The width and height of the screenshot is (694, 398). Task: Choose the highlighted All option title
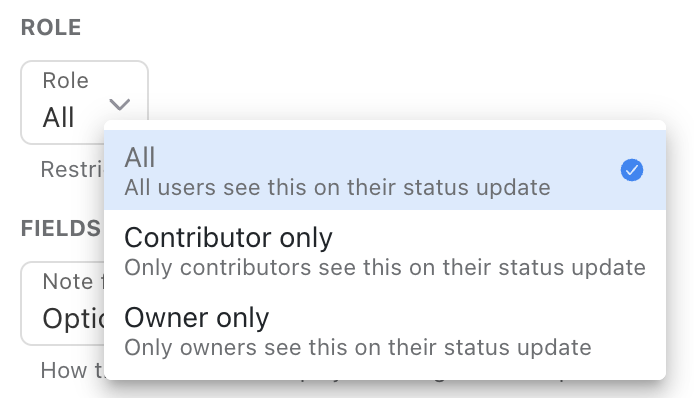[140, 157]
